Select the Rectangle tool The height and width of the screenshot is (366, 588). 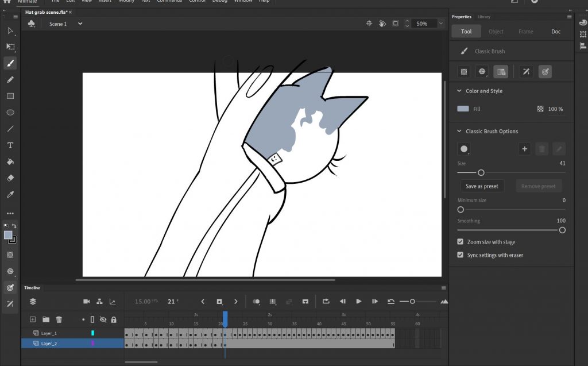pyautogui.click(x=10, y=96)
